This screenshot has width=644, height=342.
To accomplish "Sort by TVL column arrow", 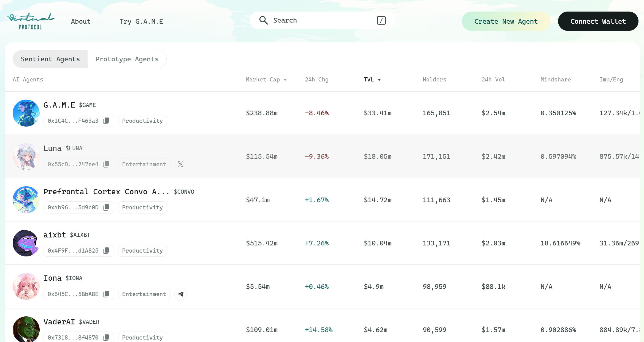I will (x=379, y=80).
